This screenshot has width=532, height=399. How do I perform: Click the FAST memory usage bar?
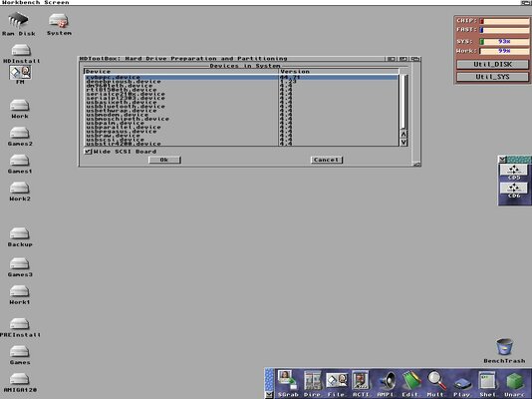coord(504,30)
